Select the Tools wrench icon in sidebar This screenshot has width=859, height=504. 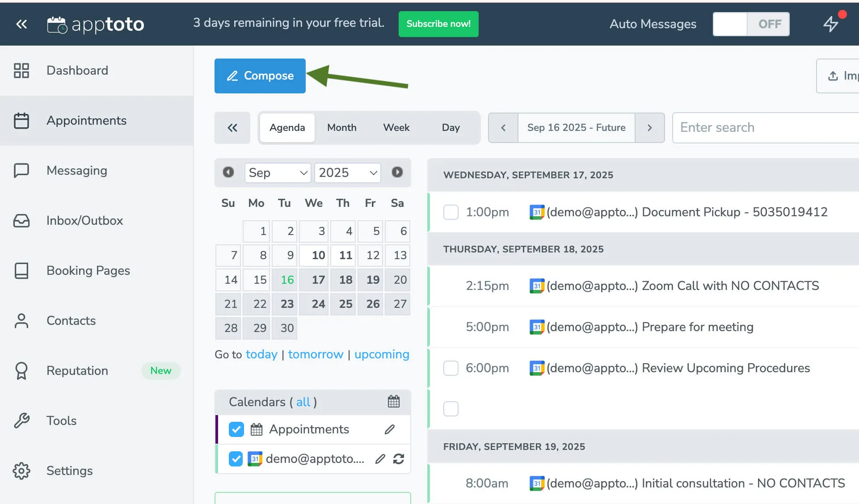point(21,420)
